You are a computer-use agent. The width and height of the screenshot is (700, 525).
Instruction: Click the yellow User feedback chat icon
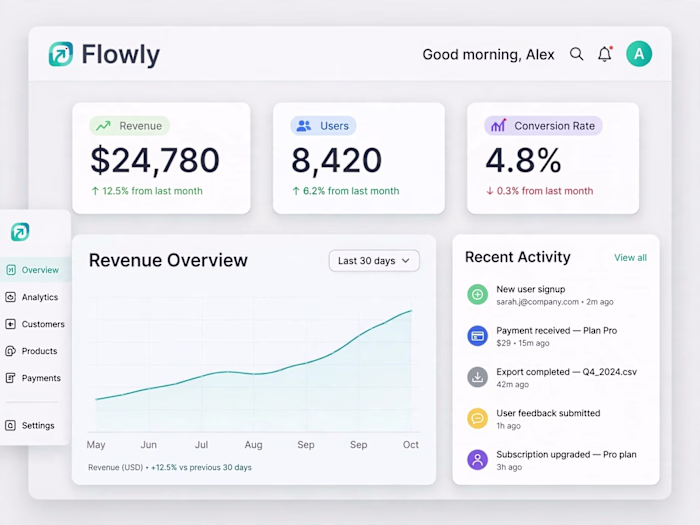pyautogui.click(x=477, y=418)
